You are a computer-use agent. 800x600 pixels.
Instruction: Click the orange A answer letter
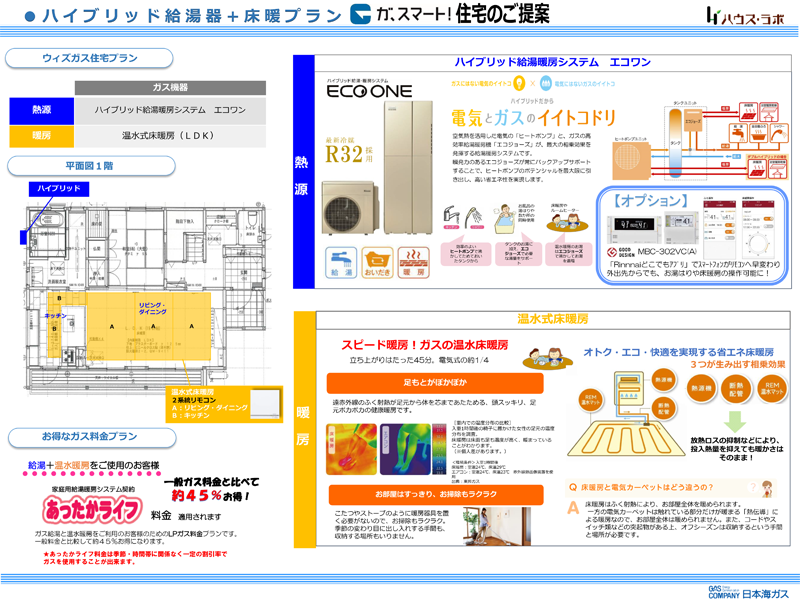[573, 508]
